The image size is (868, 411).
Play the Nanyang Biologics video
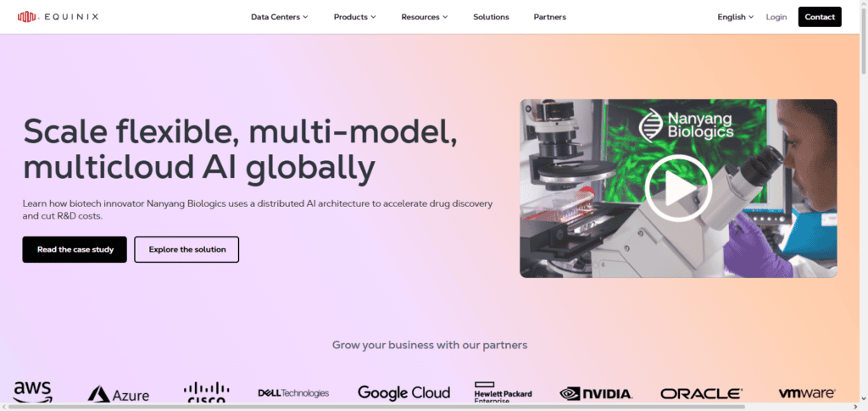coord(678,188)
